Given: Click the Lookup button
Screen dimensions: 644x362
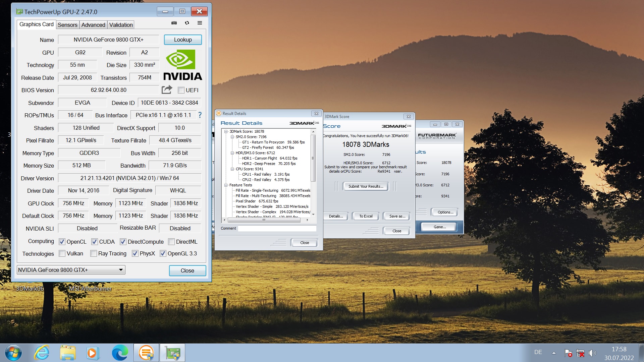Looking at the screenshot, I should tap(183, 40).
